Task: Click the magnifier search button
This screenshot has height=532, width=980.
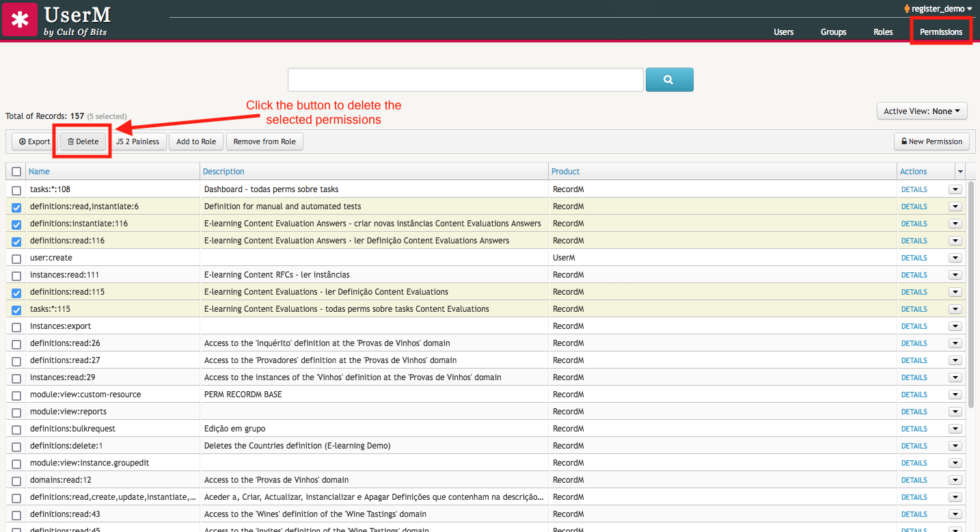Action: point(669,79)
